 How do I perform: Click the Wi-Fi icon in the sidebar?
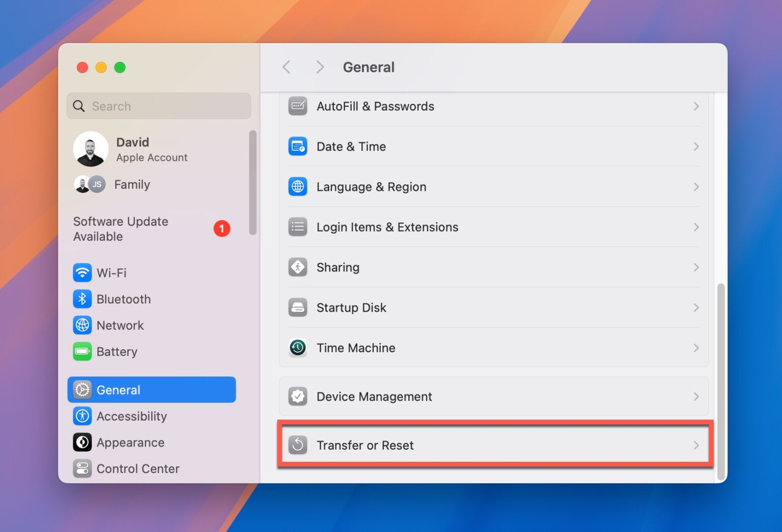tap(82, 273)
